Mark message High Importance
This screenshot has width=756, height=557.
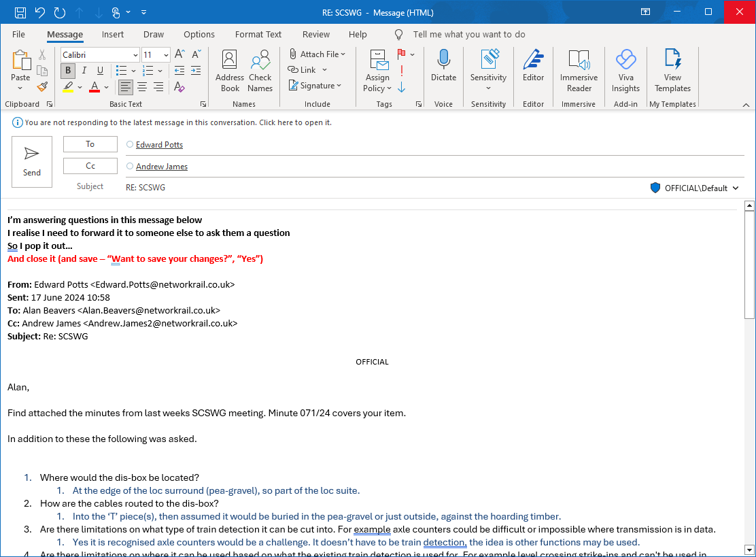(402, 71)
